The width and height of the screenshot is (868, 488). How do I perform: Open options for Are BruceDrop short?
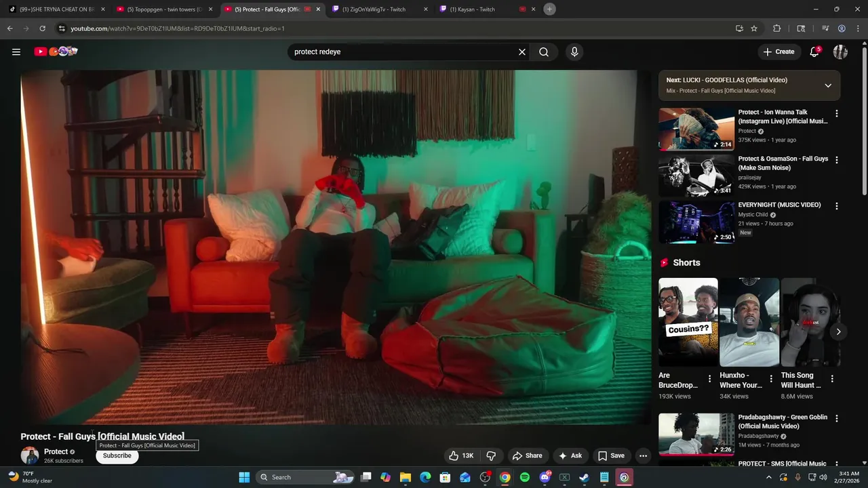pyautogui.click(x=709, y=379)
